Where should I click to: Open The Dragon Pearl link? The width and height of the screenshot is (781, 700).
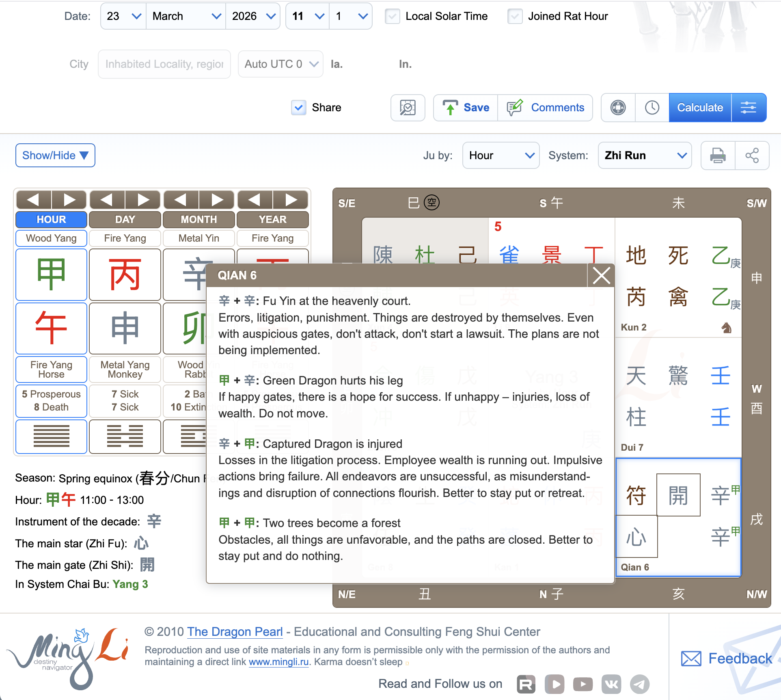click(x=235, y=632)
